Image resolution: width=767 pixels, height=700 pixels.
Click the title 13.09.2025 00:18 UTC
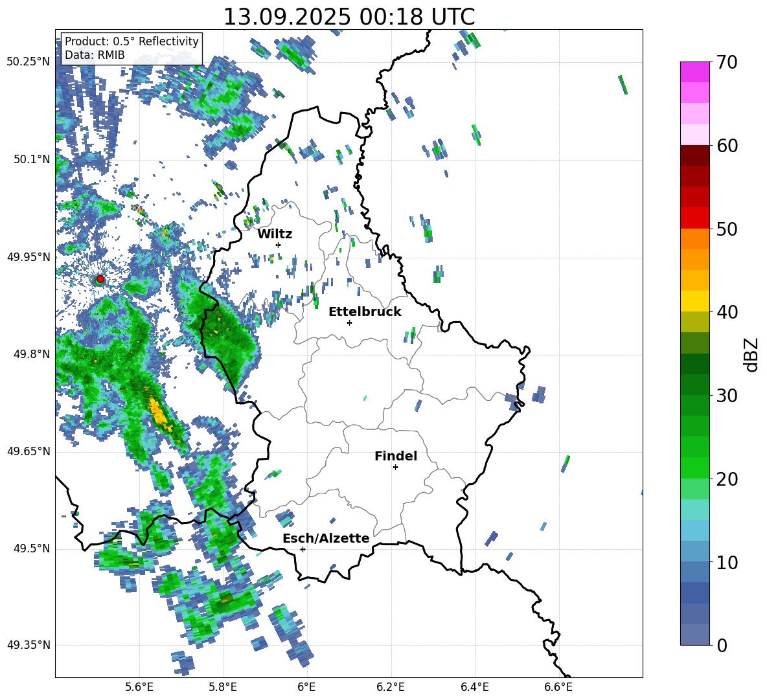(x=349, y=17)
